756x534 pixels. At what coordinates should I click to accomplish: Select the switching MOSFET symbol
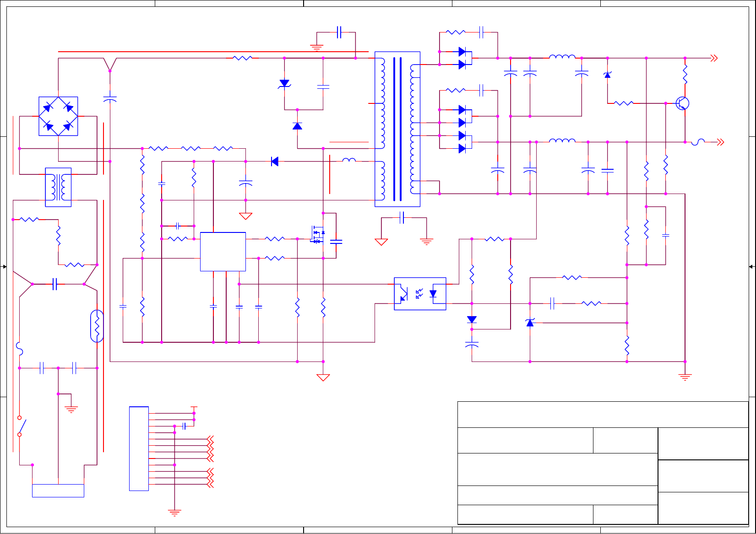click(x=318, y=234)
